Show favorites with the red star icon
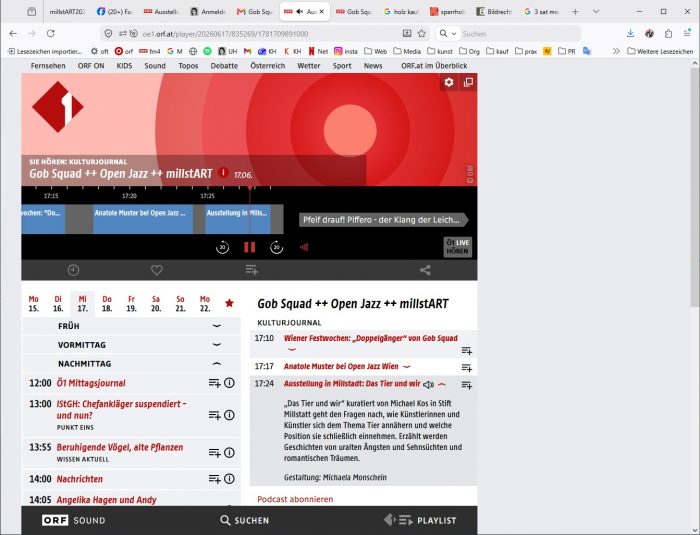 click(x=229, y=303)
